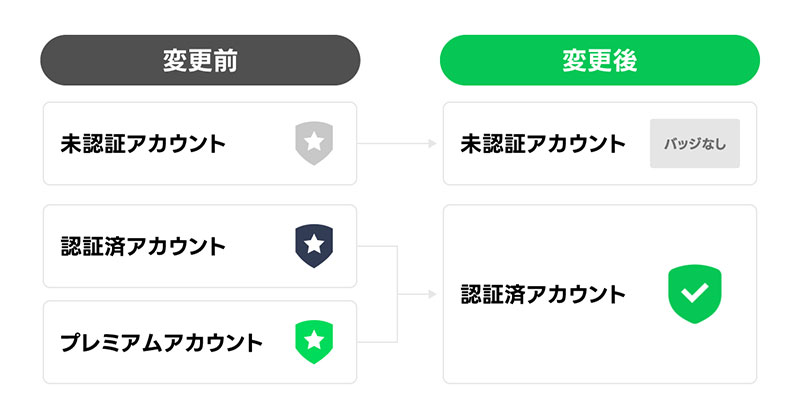Select the green 変更後 header
The image size is (800, 419).
[x=600, y=60]
